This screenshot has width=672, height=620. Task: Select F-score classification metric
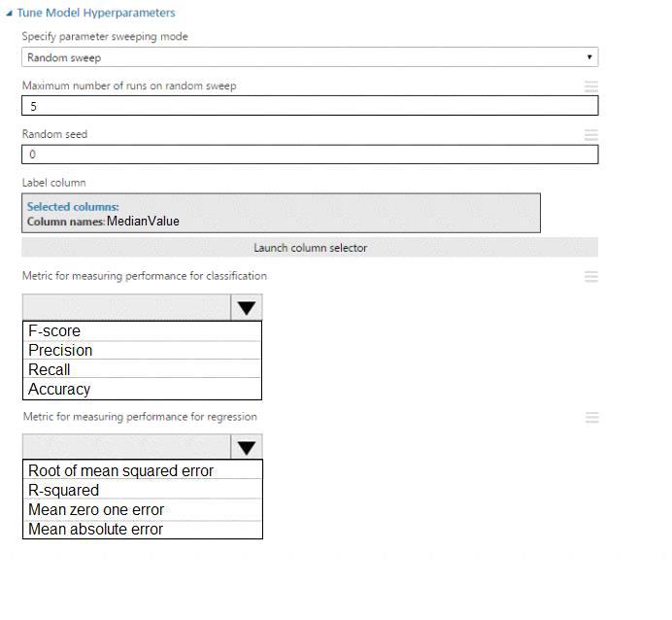click(142, 331)
